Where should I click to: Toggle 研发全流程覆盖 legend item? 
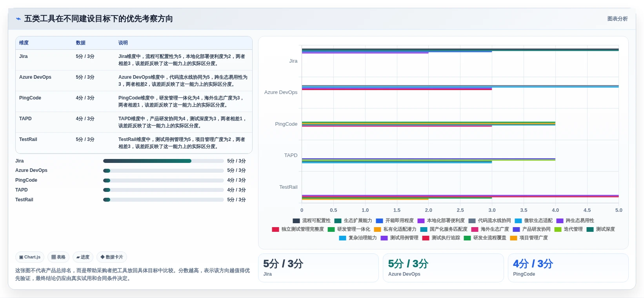[x=485, y=238]
